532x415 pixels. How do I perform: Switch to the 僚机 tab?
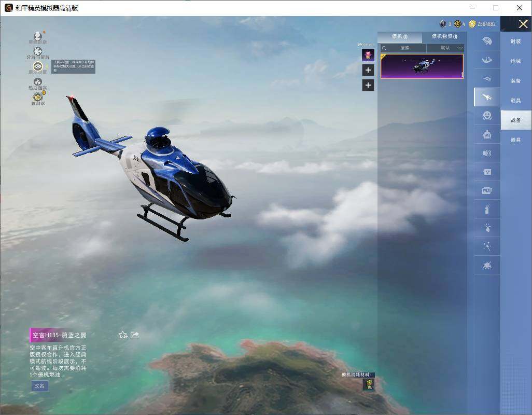click(400, 37)
